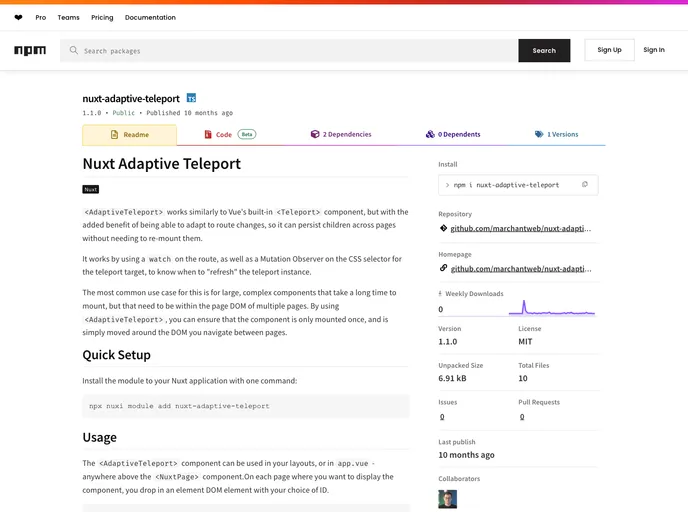The image size is (688, 512).
Task: Click the npx nuxi module add code block
Action: click(246, 406)
